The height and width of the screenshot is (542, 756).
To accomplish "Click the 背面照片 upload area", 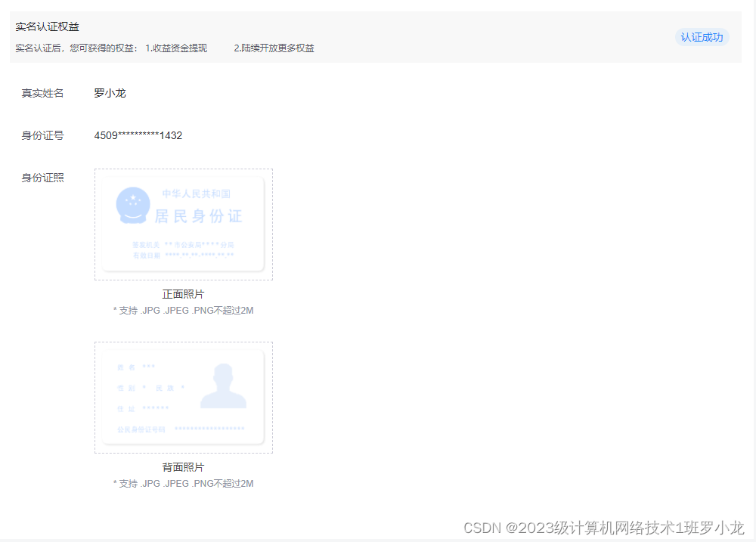I will 183,397.
